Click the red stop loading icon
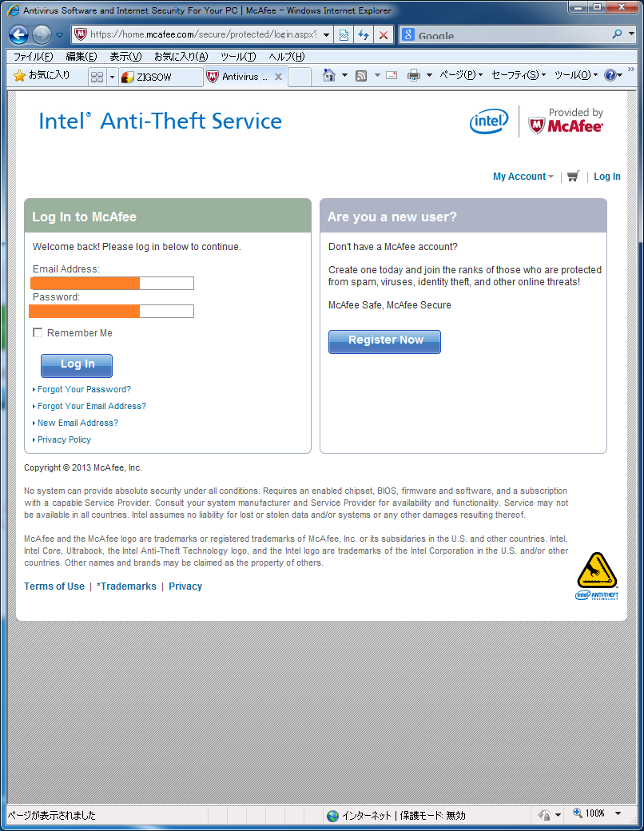644x831 pixels. click(384, 35)
